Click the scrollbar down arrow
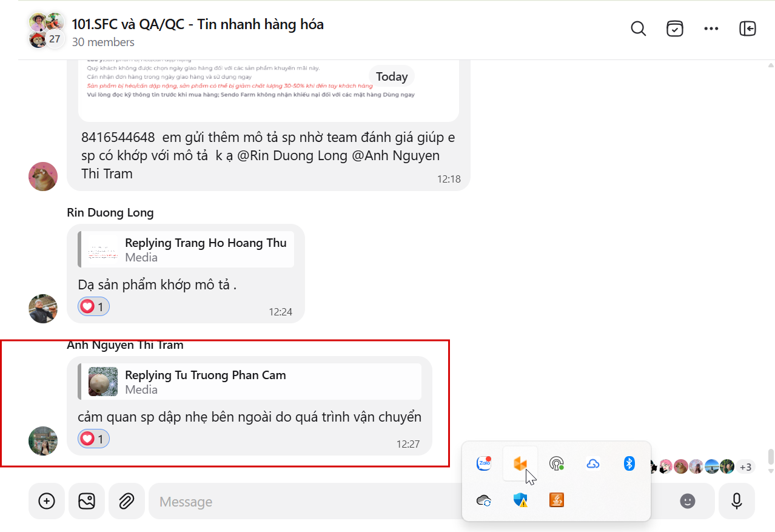 pos(771,471)
